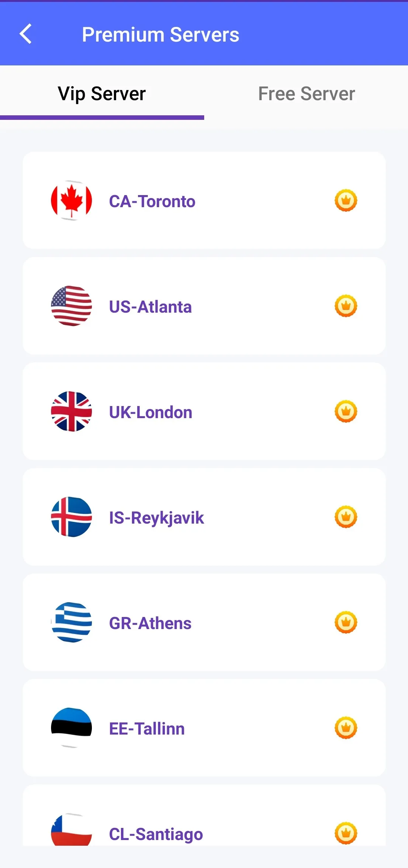Screen dimensions: 408x868
Task: Click the Greece flag icon
Action: (71, 622)
